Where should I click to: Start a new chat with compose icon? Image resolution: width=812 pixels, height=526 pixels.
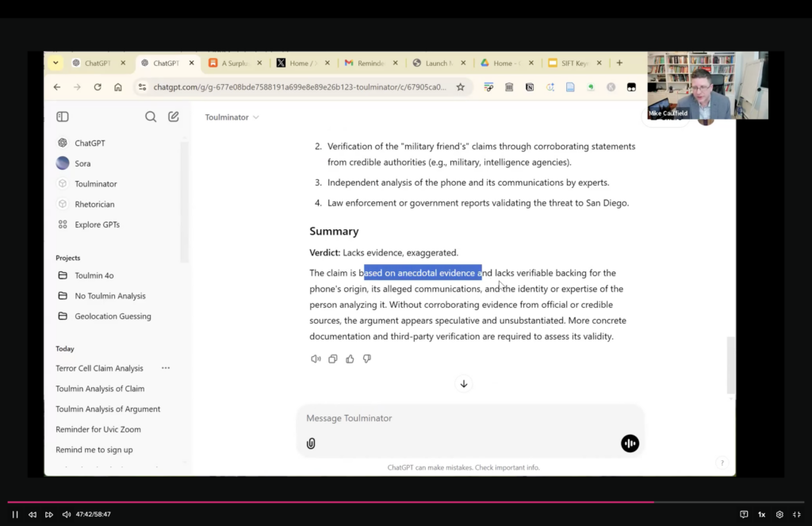(x=174, y=117)
